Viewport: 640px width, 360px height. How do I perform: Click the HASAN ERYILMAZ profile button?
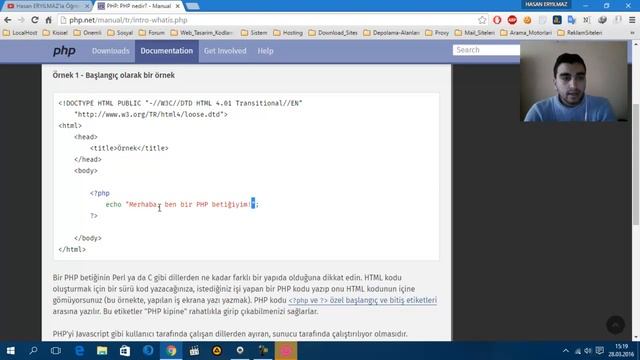coord(546,4)
